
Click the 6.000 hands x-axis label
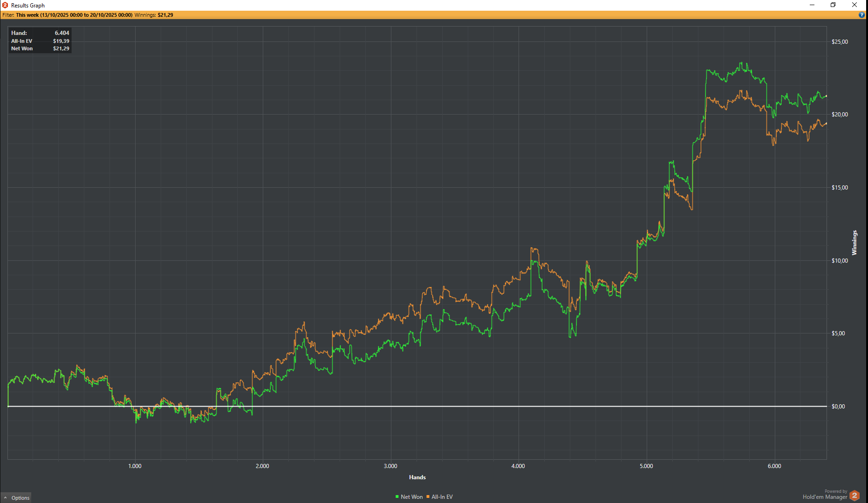click(774, 466)
